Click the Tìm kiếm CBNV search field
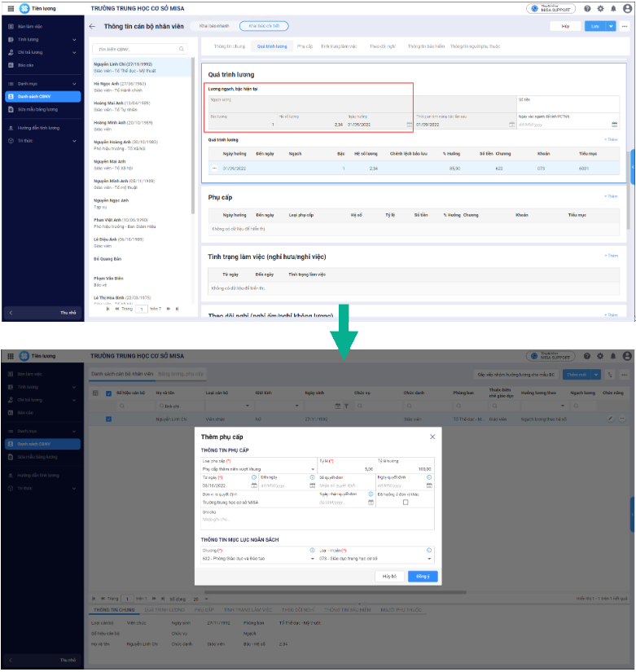 tap(139, 49)
